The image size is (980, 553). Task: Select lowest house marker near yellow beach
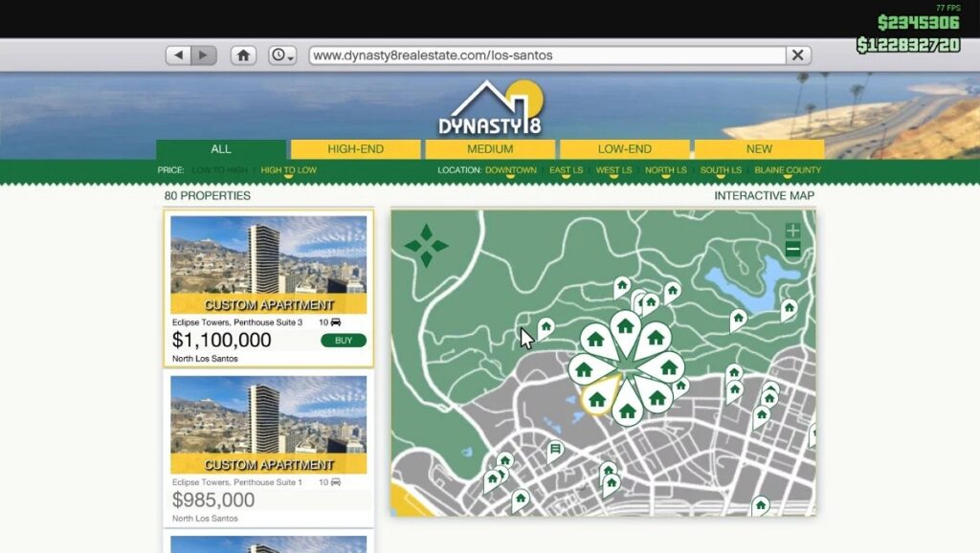520,499
